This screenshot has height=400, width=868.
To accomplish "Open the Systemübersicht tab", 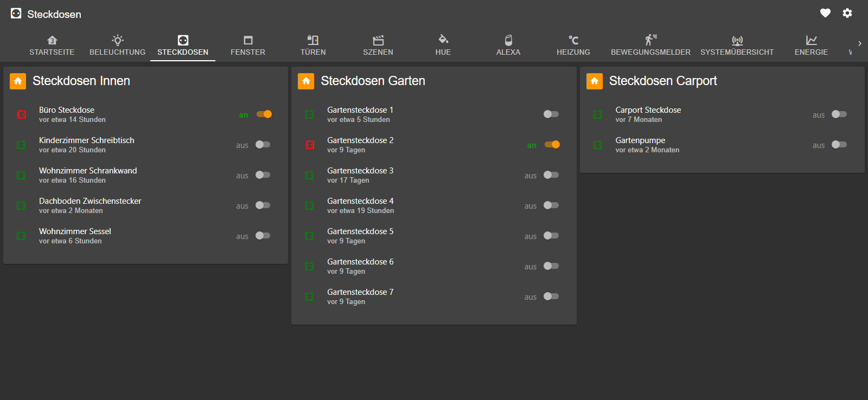I will tap(737, 46).
